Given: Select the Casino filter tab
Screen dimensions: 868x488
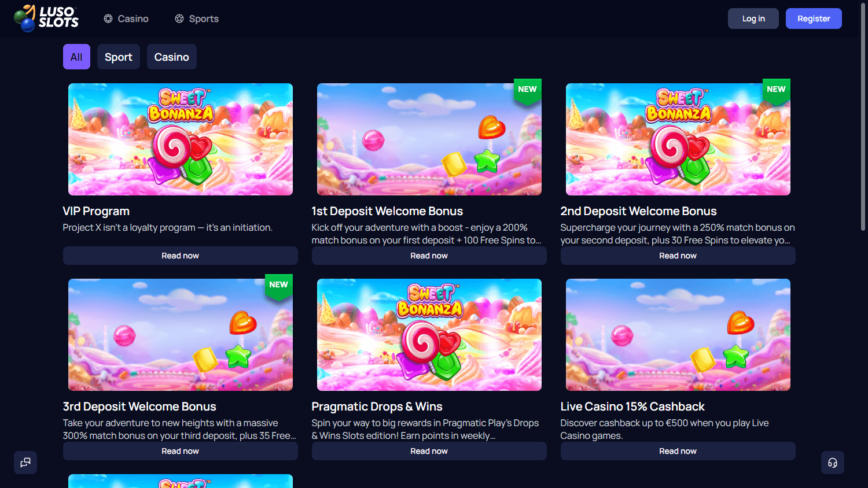Looking at the screenshot, I should (x=172, y=57).
